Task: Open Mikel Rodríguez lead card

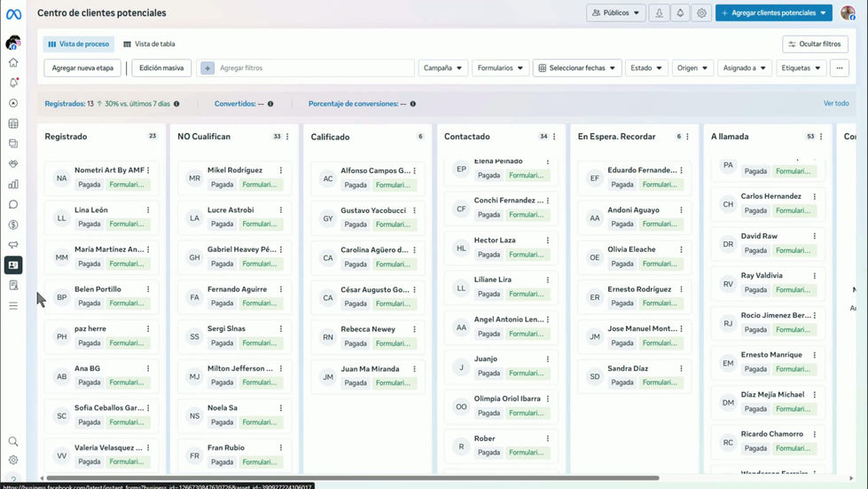Action: (235, 178)
